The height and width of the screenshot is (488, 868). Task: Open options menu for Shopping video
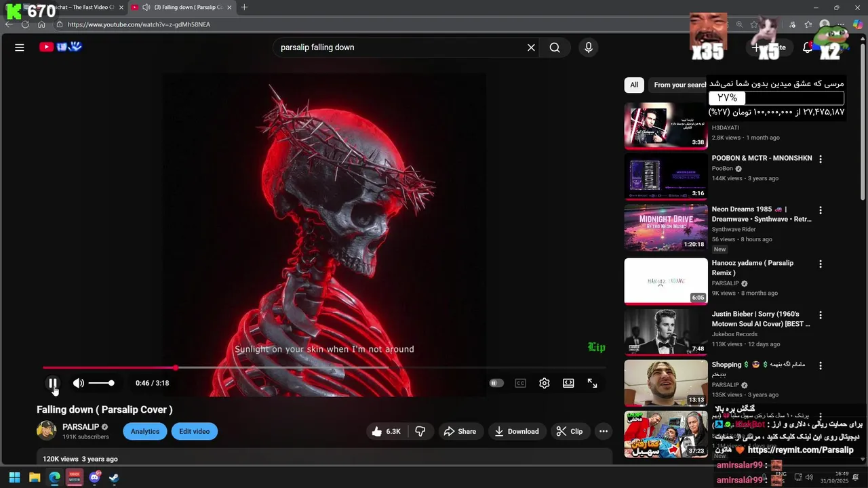point(821,366)
